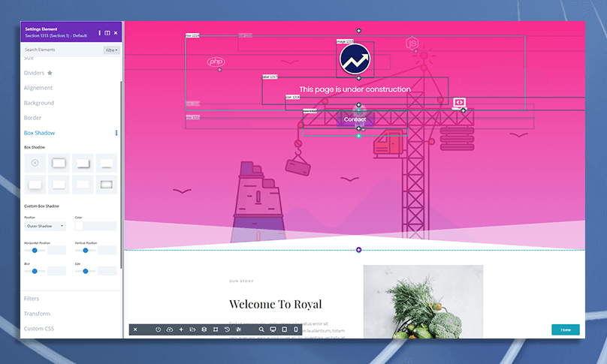This screenshot has height=364, width=607.
Task: Click the Contact button on the page
Action: 355,119
